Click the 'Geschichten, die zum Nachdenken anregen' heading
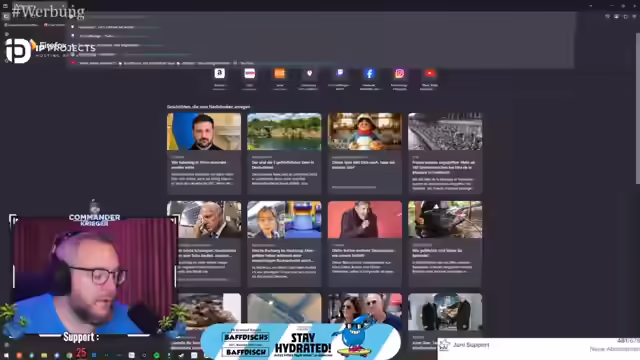This screenshot has width=640, height=360. [x=209, y=107]
